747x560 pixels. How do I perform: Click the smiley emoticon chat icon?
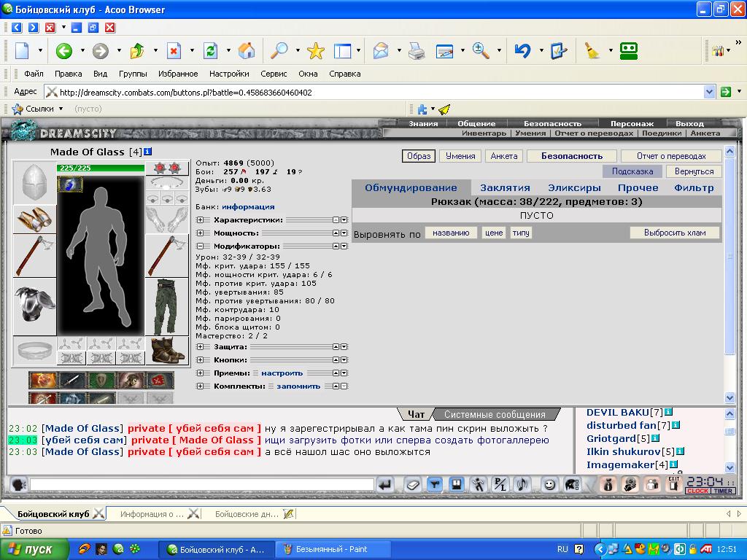550,485
